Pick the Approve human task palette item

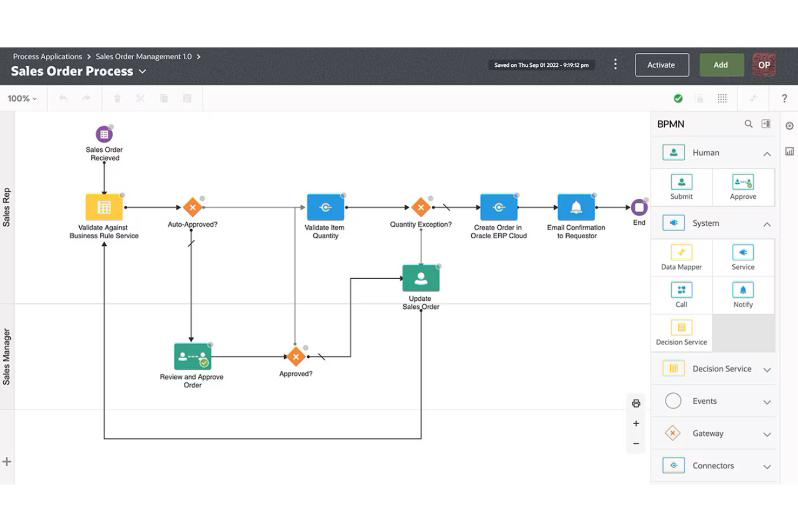tap(743, 187)
